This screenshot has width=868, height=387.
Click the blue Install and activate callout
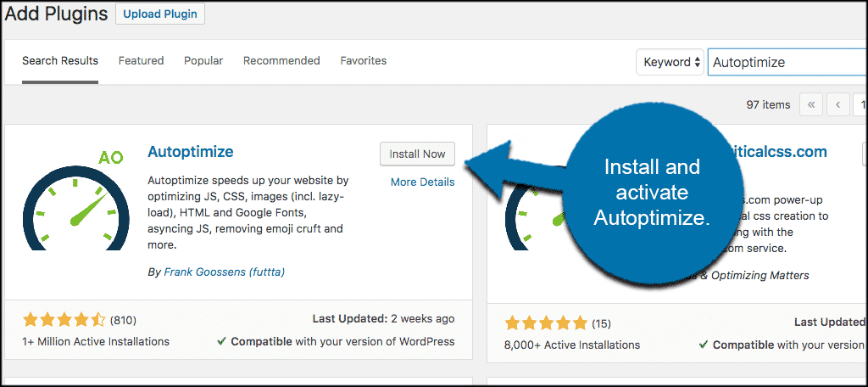pos(651,193)
